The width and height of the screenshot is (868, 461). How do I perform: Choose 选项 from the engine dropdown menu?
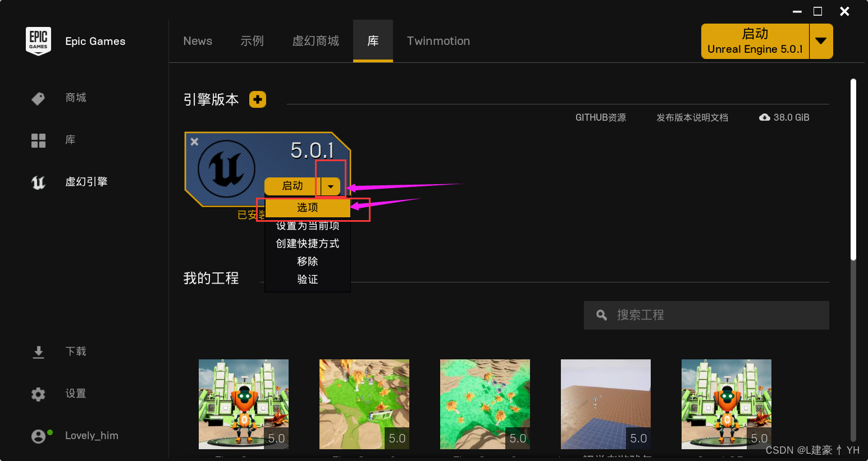pos(308,207)
